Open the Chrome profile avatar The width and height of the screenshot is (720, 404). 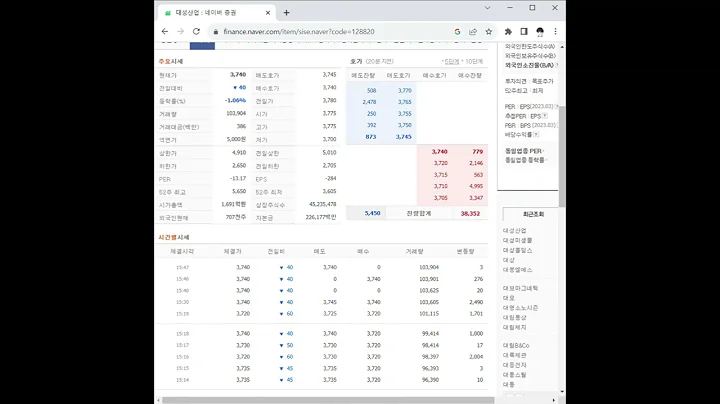tap(540, 32)
